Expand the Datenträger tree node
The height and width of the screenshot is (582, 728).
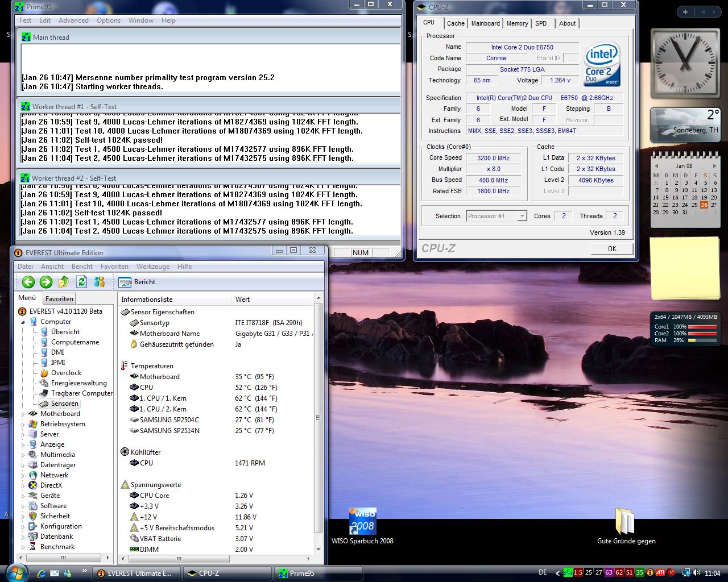point(23,465)
